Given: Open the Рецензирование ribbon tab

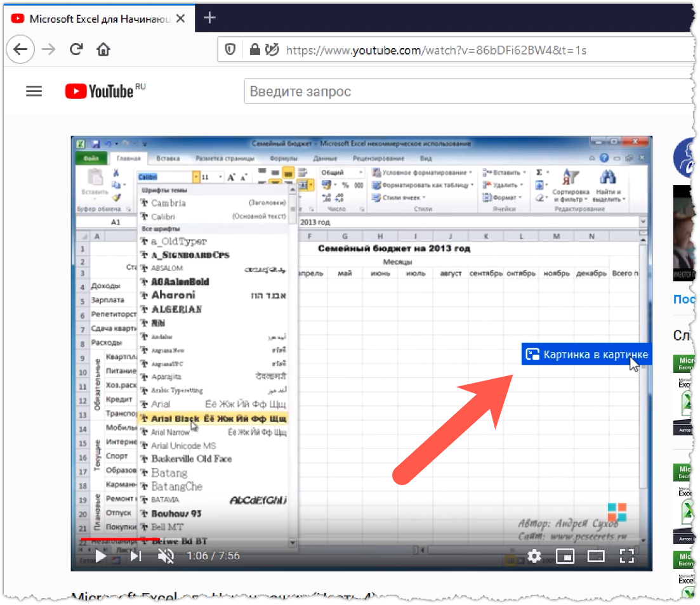Looking at the screenshot, I should click(379, 159).
